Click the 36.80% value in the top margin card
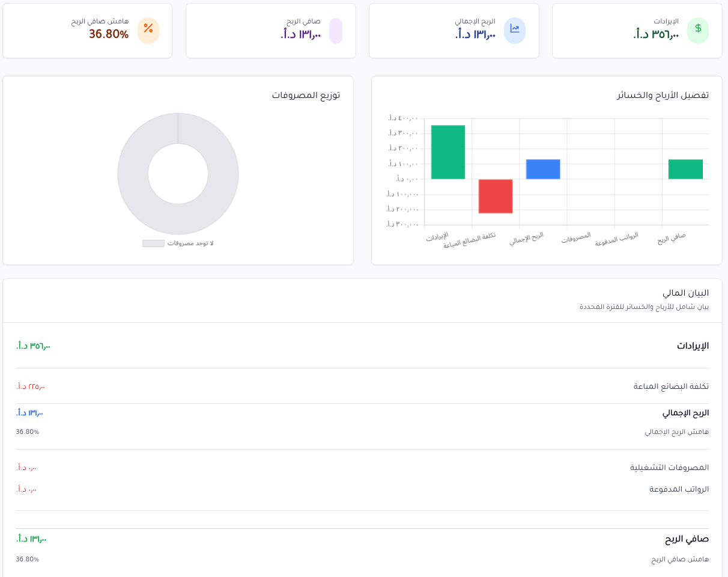 point(109,35)
